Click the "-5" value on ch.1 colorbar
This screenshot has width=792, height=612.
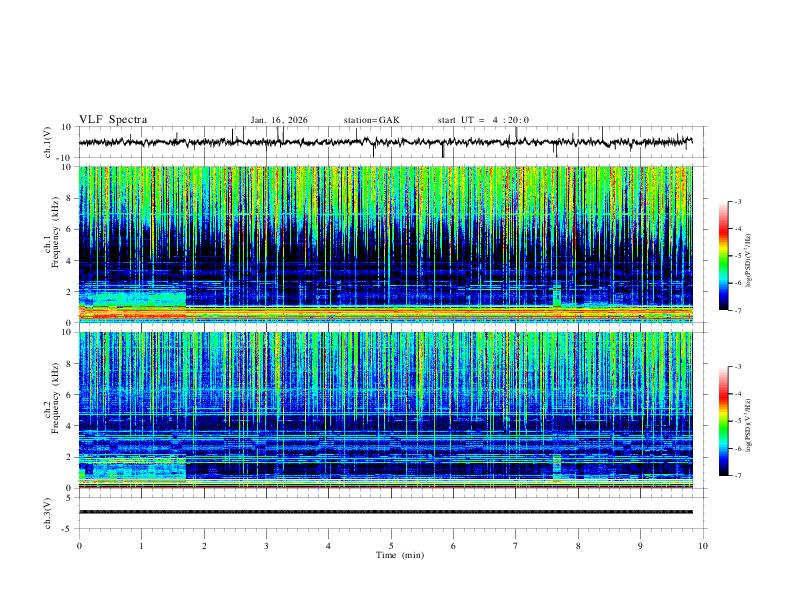coord(738,256)
